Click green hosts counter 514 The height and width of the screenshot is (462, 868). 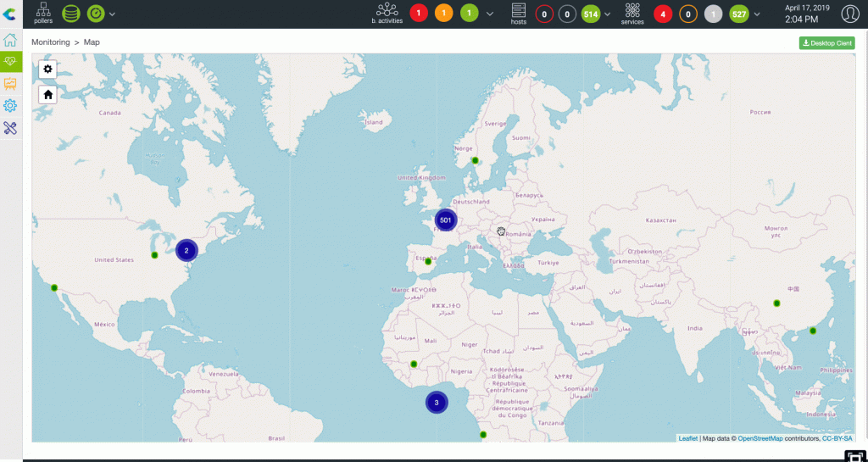click(591, 14)
